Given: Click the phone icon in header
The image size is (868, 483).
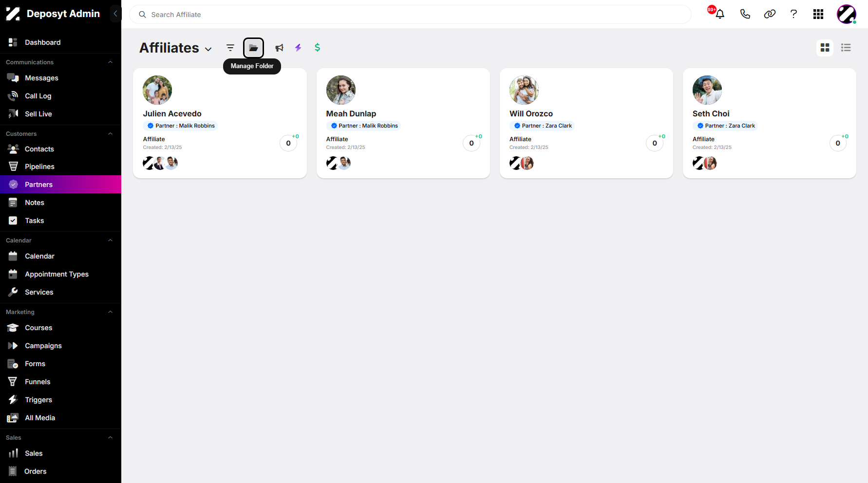Looking at the screenshot, I should [x=745, y=14].
